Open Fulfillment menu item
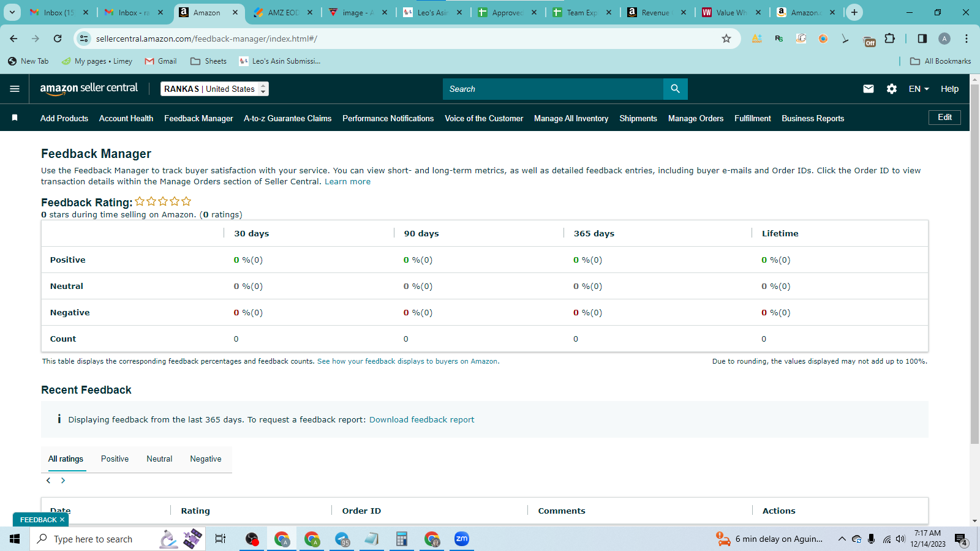The image size is (980, 551). click(x=753, y=118)
